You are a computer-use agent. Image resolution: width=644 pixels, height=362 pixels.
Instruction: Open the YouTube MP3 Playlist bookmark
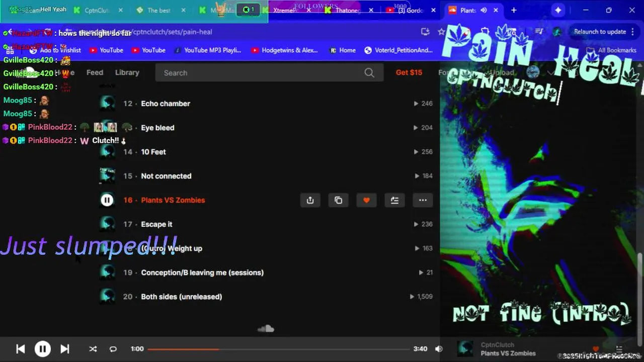click(x=207, y=50)
